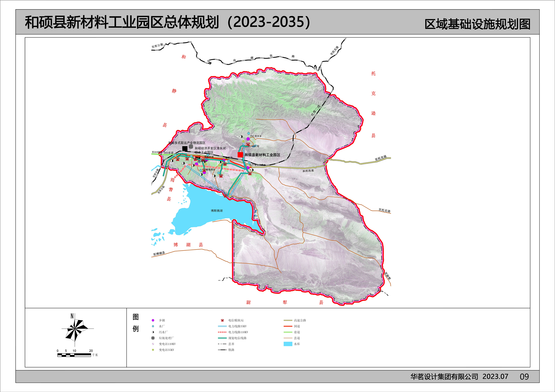Click the green 省道 legend line

click(288, 332)
